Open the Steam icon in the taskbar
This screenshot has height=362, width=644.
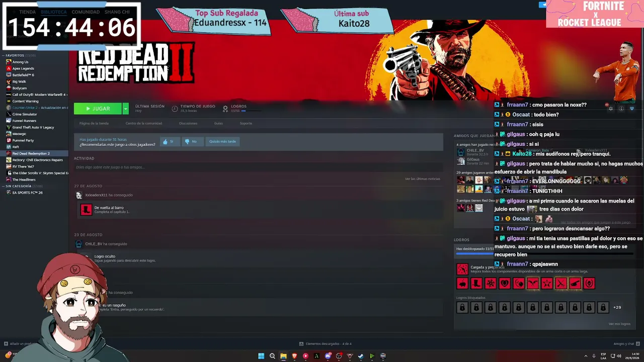[x=361, y=356]
